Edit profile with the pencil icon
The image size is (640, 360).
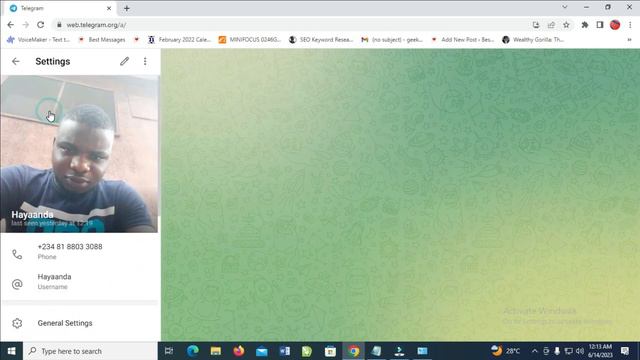124,61
